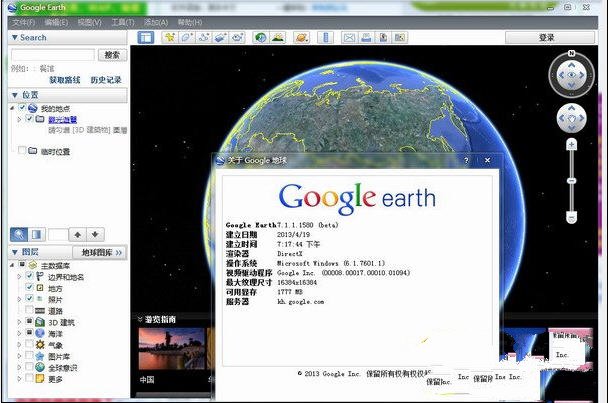Open the 添加(A) menu
This screenshot has height=403, width=608.
click(x=156, y=22)
